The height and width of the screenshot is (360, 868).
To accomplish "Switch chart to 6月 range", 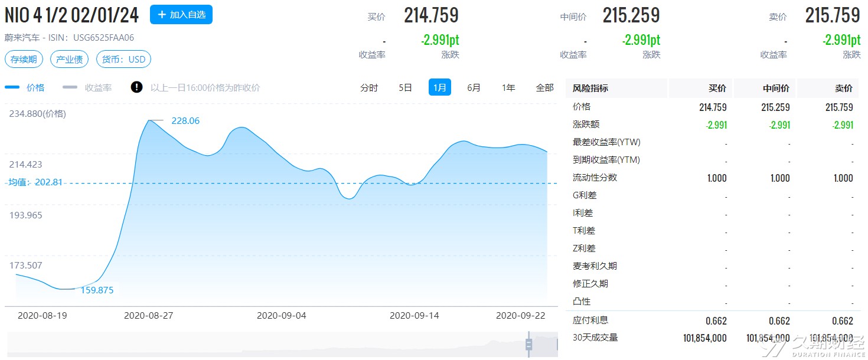I will (x=474, y=87).
